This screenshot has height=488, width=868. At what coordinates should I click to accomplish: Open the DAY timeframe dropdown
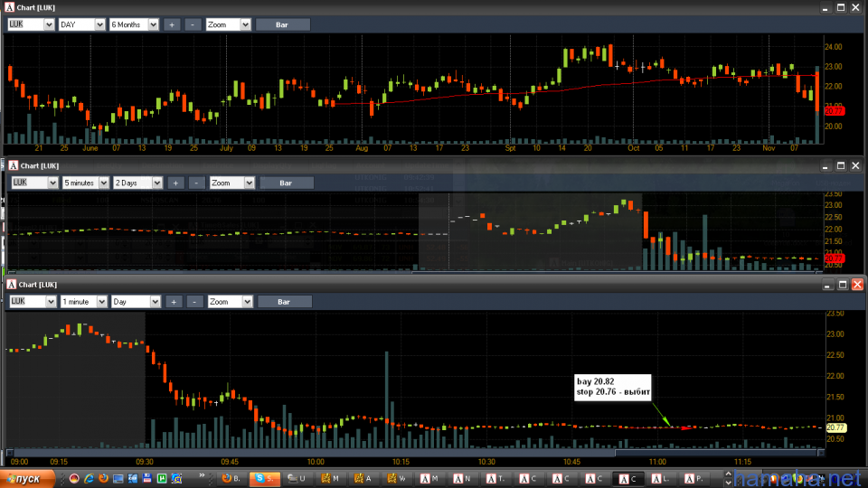click(x=81, y=24)
